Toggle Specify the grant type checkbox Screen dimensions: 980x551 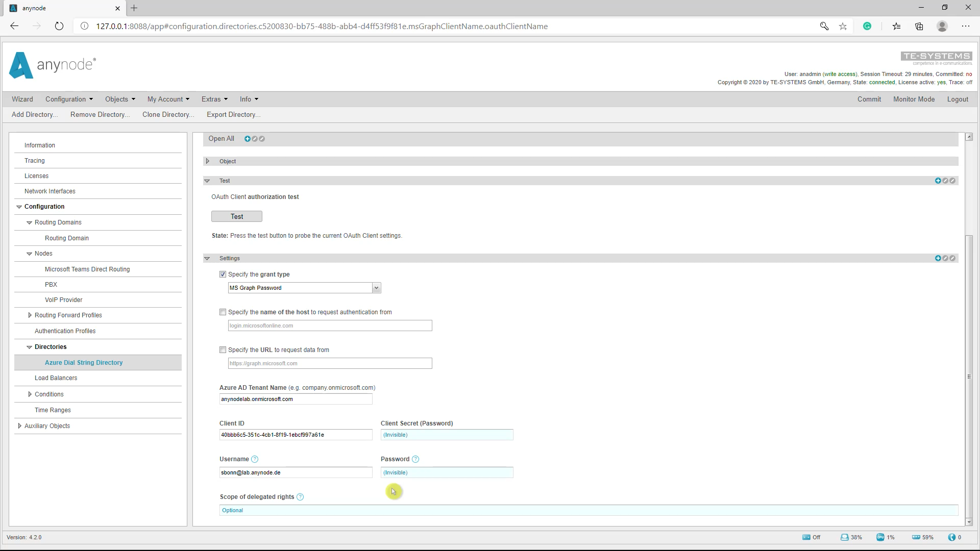[x=223, y=274]
